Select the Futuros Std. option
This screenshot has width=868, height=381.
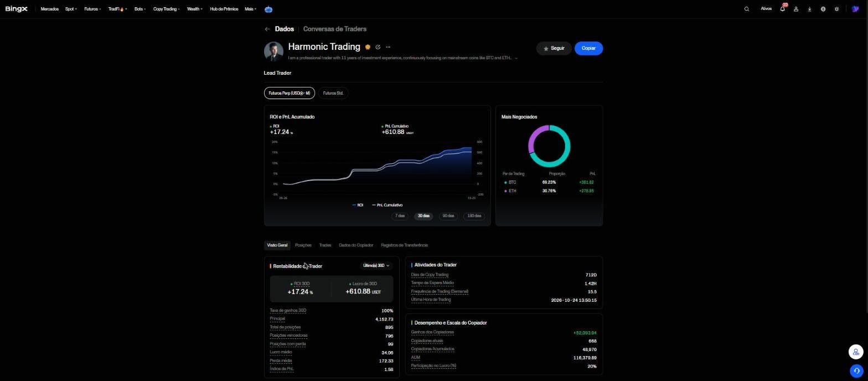tap(333, 93)
